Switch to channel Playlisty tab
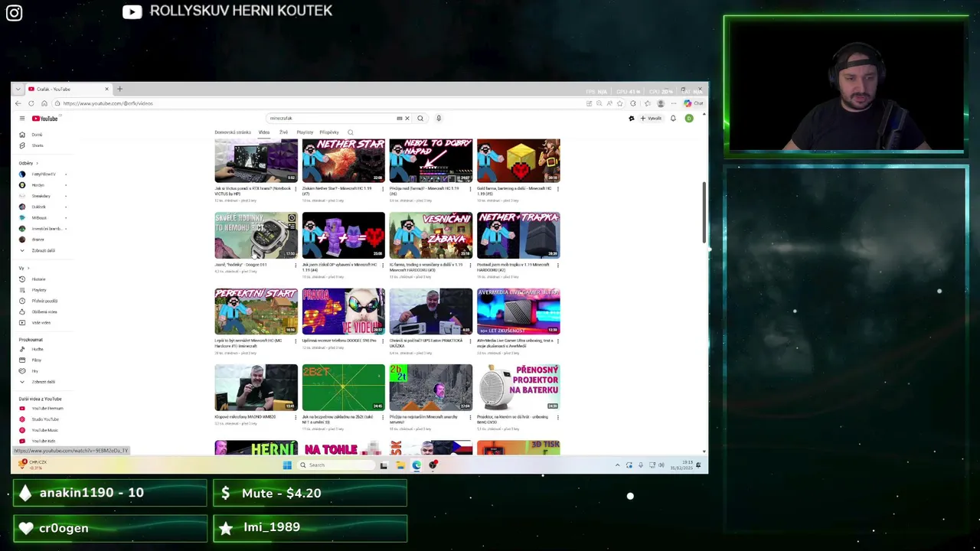The width and height of the screenshot is (980, 551). [305, 132]
